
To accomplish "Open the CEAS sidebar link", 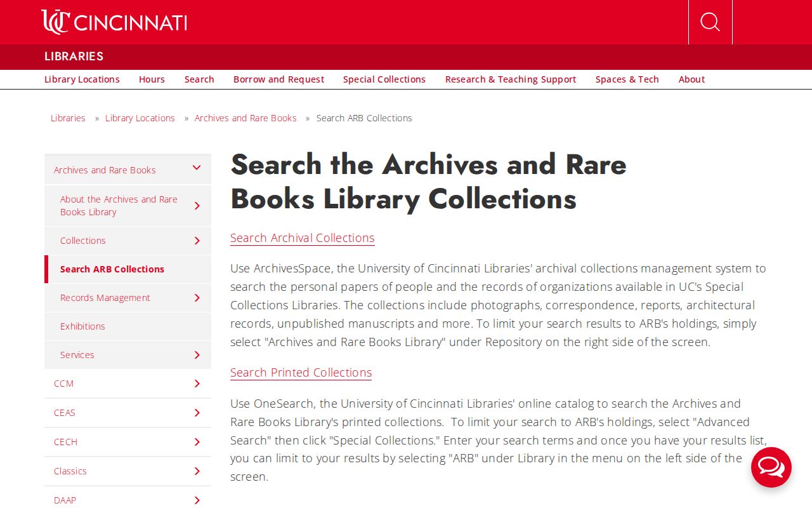I will tap(65, 413).
